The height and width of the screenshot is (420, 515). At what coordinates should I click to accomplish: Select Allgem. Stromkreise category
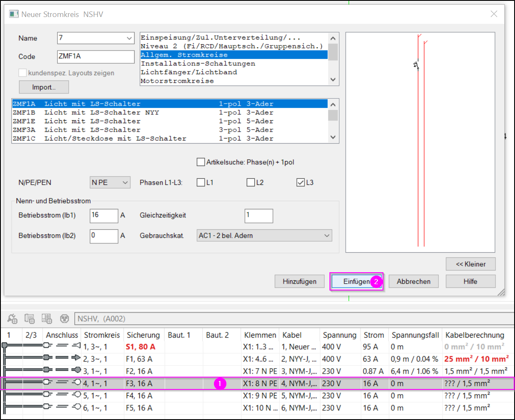point(234,55)
